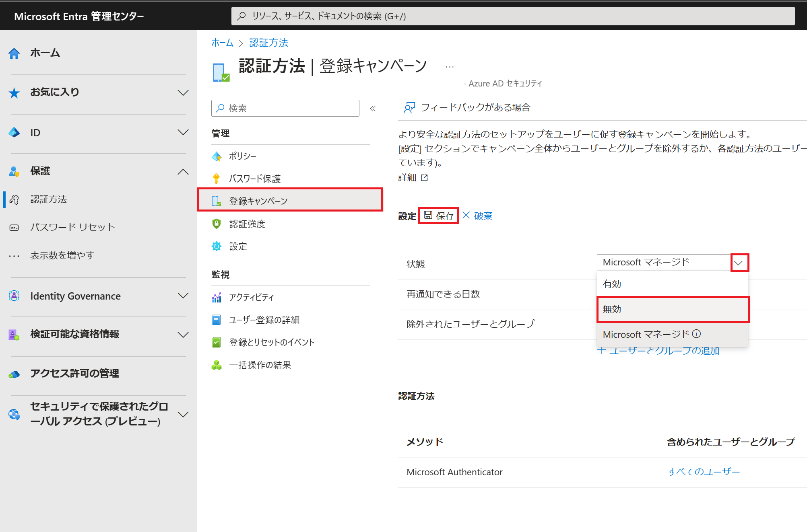Viewport: 807px width, 532px height.
Task: Collapse the 保護 section chevron
Action: click(183, 172)
